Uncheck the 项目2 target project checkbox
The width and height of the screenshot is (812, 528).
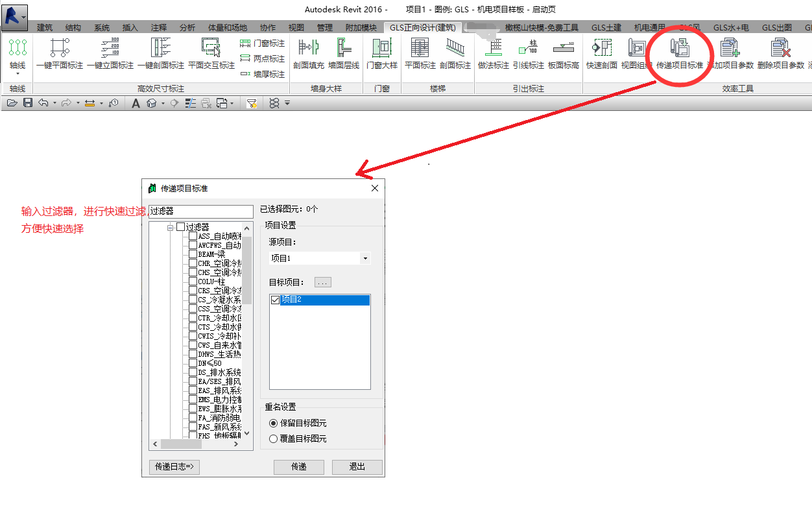(x=276, y=300)
